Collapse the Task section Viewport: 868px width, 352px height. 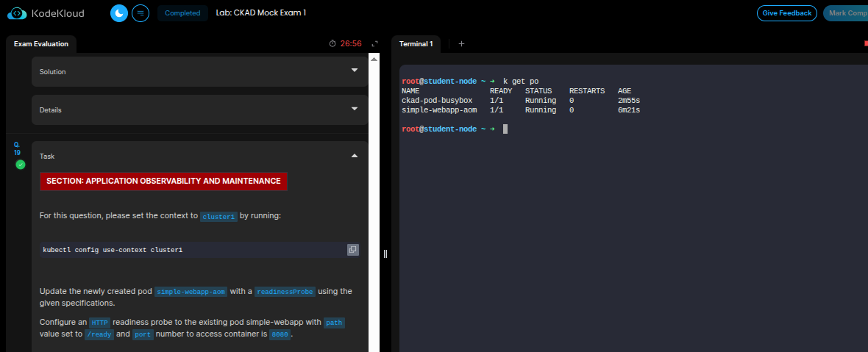pos(355,156)
